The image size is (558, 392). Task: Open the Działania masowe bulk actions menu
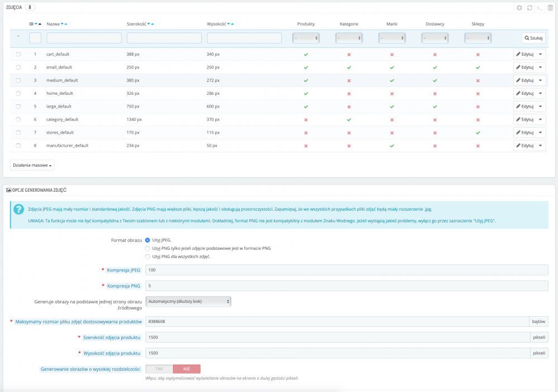(32, 165)
